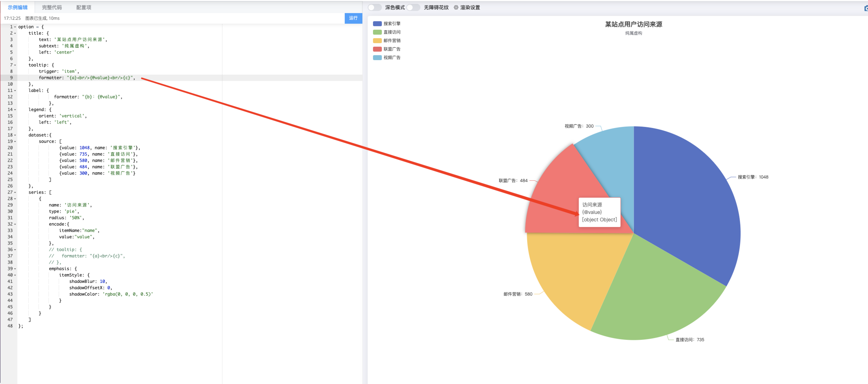Screen dimensions: 868x384
Task: Collapse the dataset block on line 18
Action: [x=15, y=135]
